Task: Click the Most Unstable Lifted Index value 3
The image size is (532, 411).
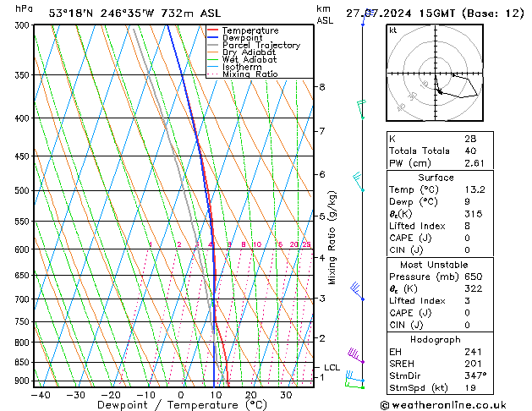Action: click(x=467, y=301)
